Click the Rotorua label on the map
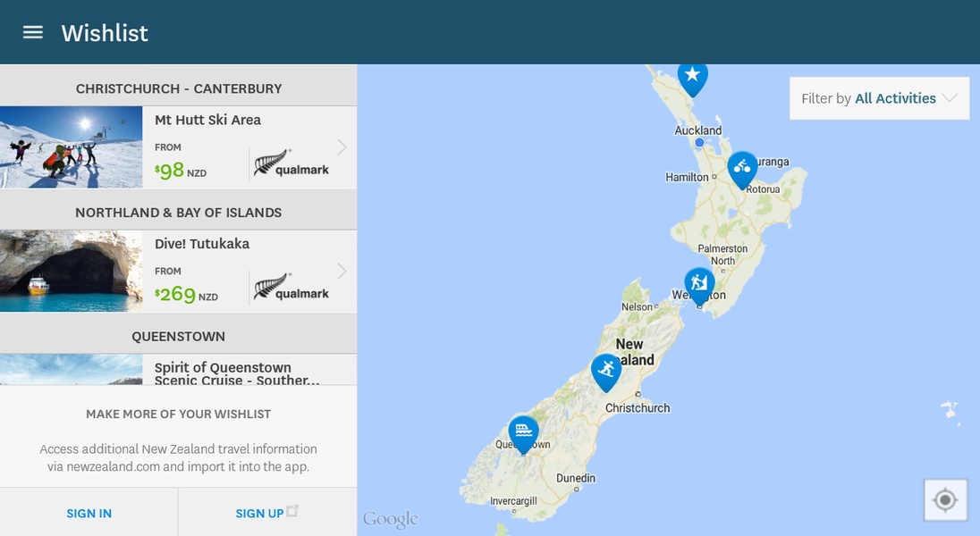 pos(763,188)
